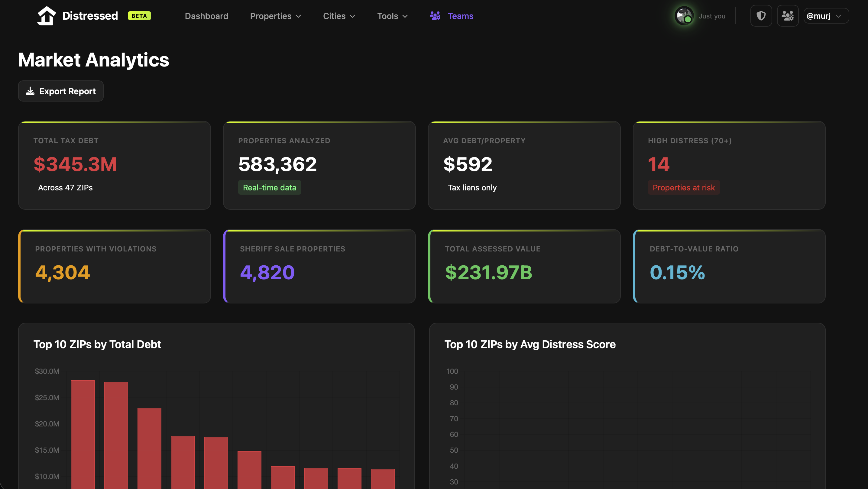Click the shield security icon in the header
The image size is (868, 489).
[761, 15]
